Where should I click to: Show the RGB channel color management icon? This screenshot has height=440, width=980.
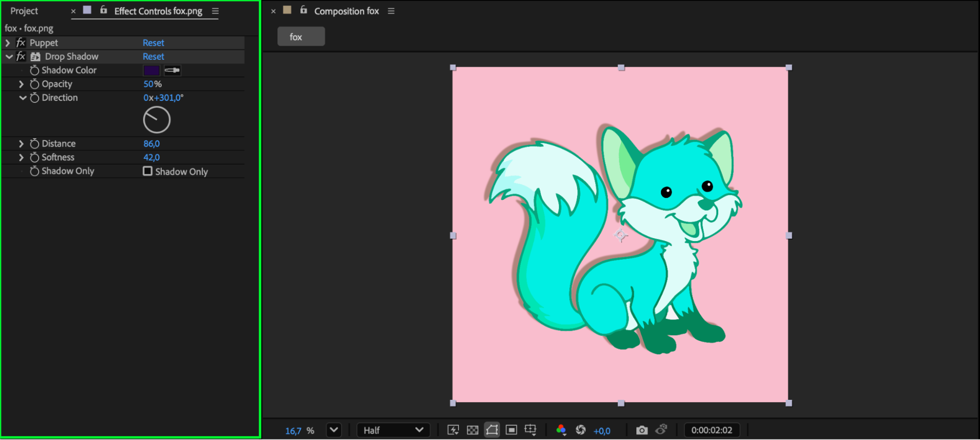tap(561, 430)
